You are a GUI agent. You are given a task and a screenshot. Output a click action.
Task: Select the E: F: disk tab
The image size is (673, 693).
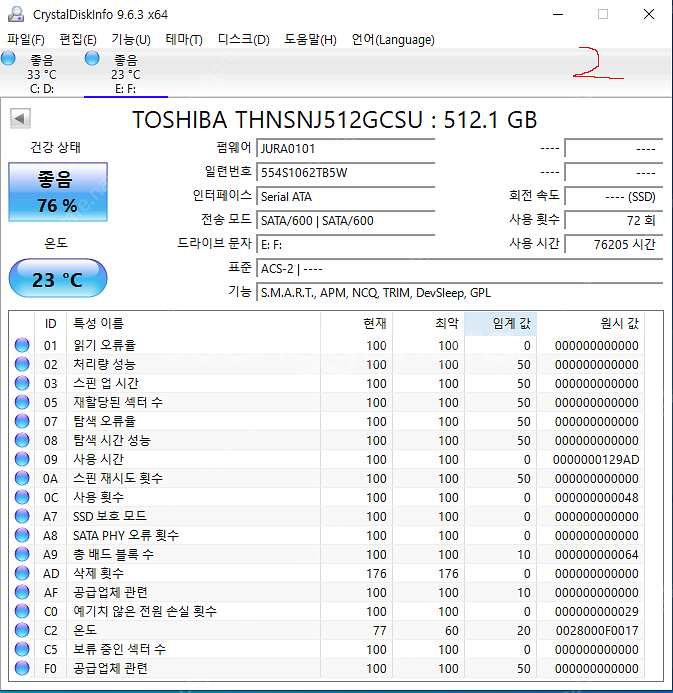click(126, 73)
